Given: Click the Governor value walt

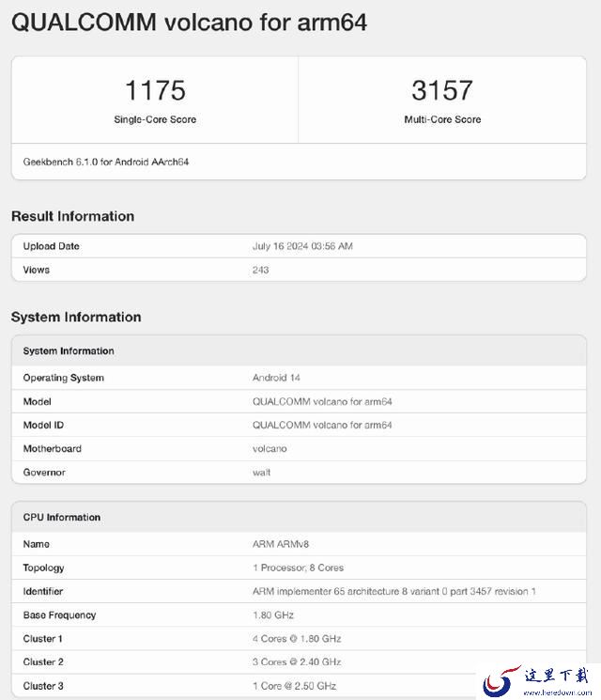Looking at the screenshot, I should (261, 473).
